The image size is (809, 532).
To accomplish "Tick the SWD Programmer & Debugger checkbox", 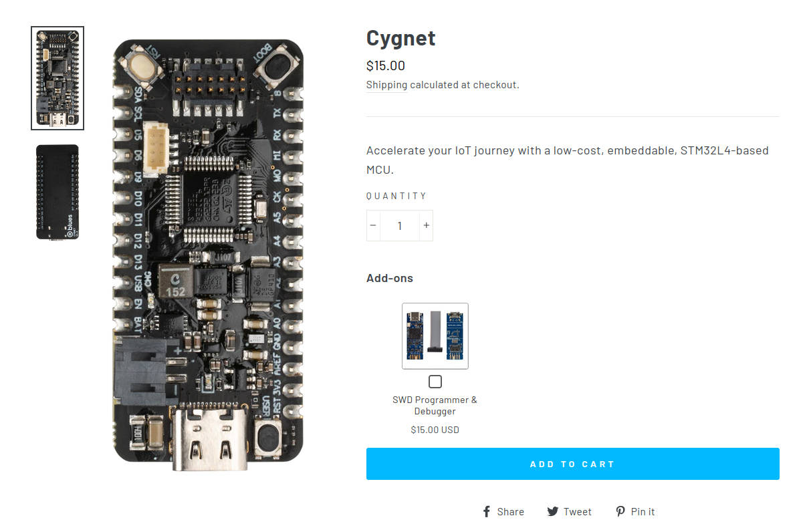I will point(435,382).
